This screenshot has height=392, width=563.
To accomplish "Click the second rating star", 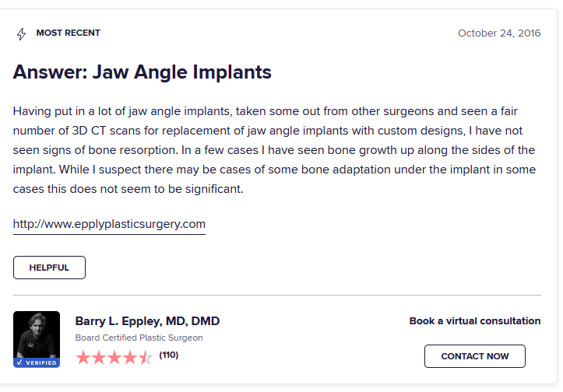I will (99, 358).
